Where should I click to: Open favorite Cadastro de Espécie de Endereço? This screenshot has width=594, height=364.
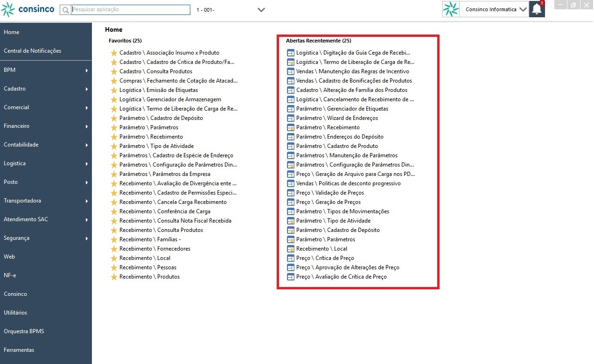pos(176,155)
